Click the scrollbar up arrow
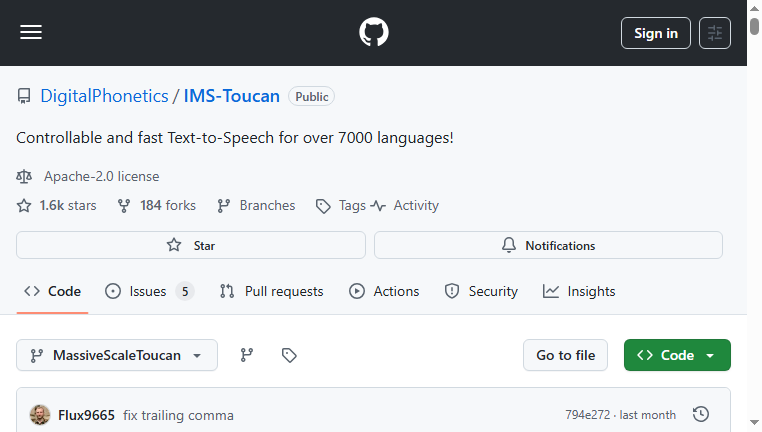This screenshot has height=432, width=762. [x=754, y=8]
